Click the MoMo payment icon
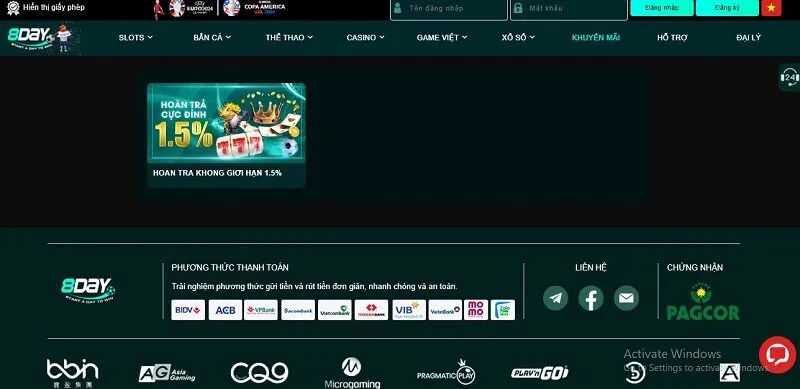The width and height of the screenshot is (800, 389). coord(476,310)
